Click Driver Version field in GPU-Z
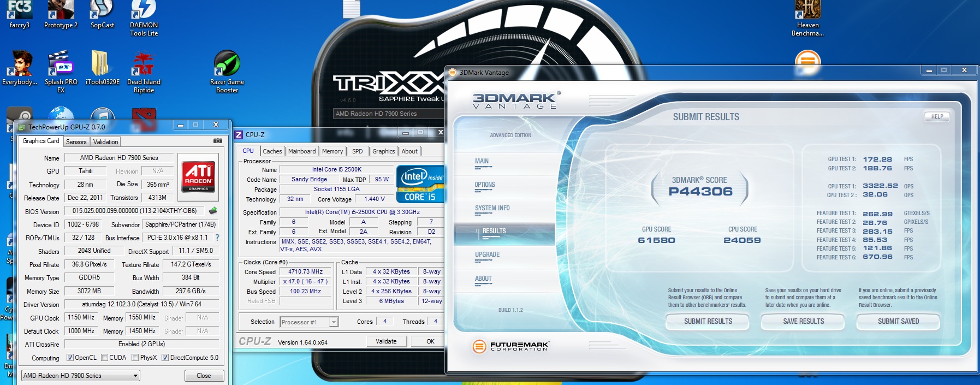 click(x=141, y=304)
